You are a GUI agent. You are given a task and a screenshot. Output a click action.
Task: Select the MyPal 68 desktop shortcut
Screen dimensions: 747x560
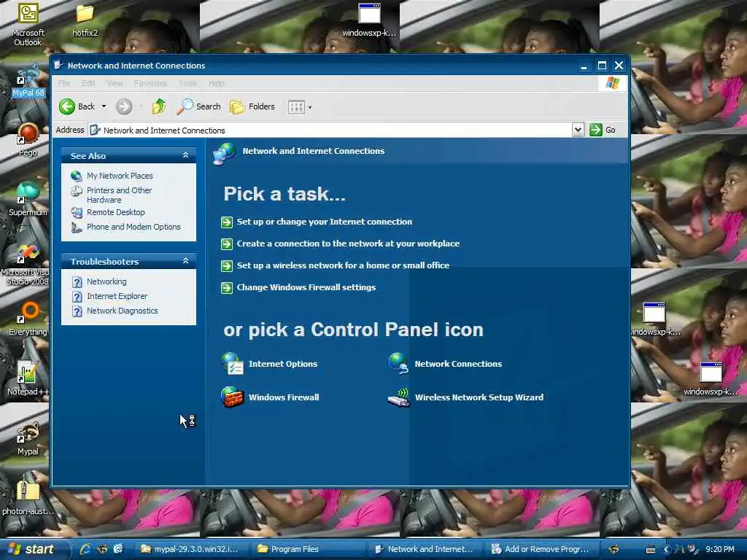pyautogui.click(x=28, y=81)
